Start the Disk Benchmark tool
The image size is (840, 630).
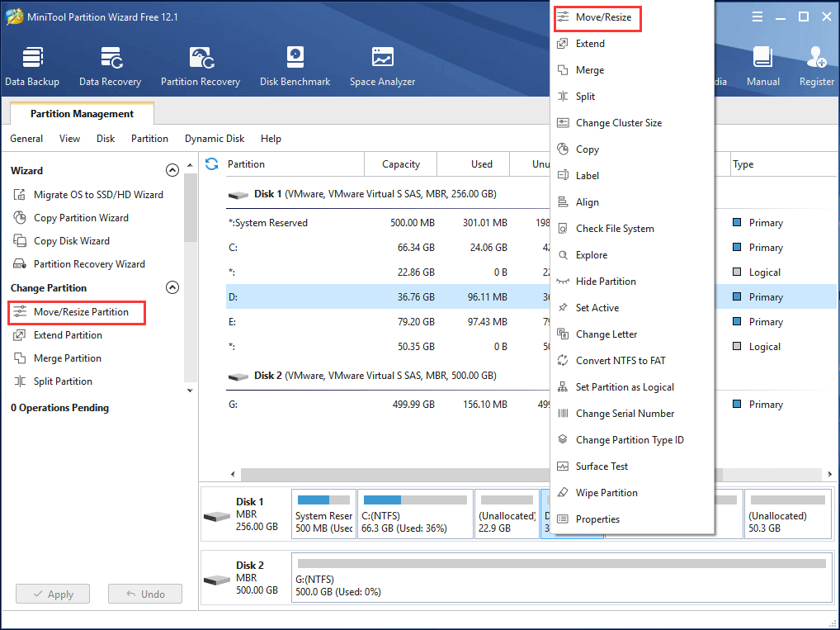pyautogui.click(x=295, y=67)
